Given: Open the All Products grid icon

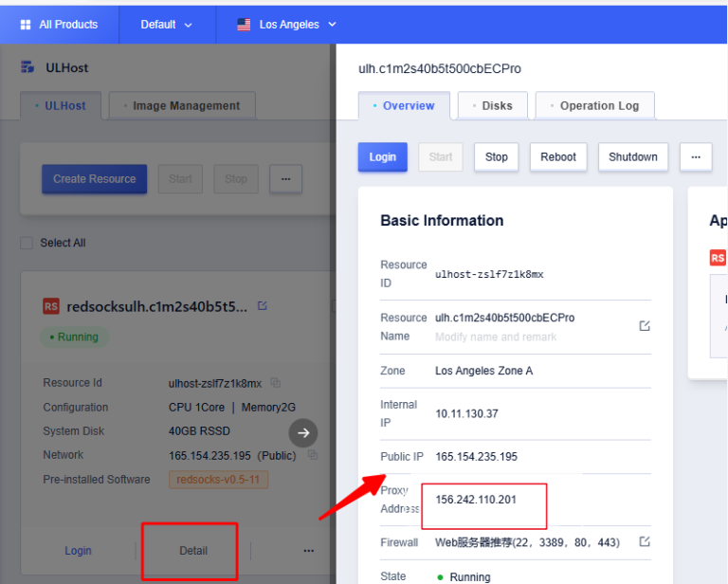Looking at the screenshot, I should point(26,25).
